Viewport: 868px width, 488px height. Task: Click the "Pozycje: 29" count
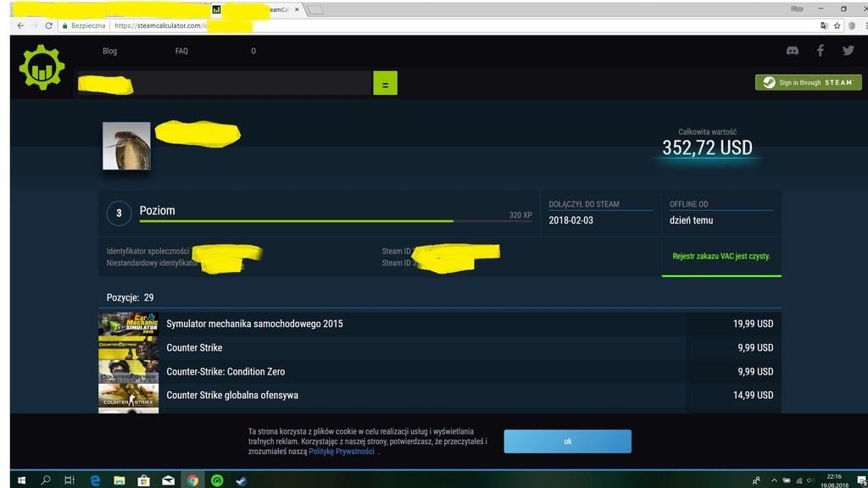point(130,297)
